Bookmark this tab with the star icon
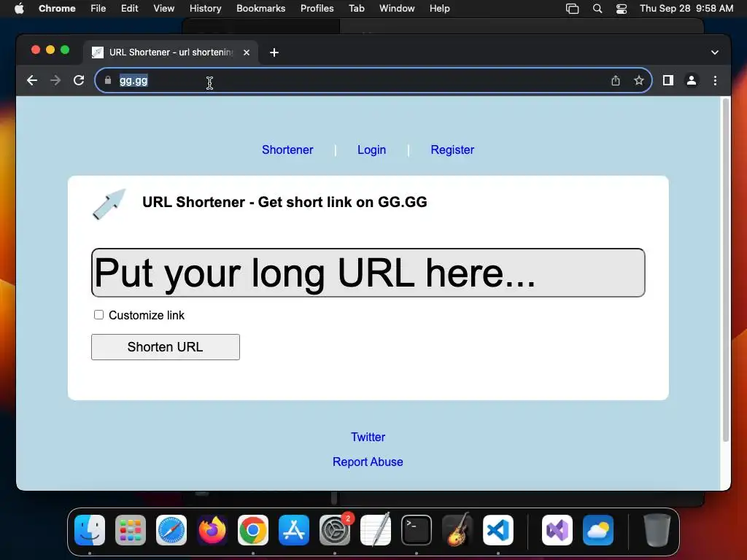Image resolution: width=747 pixels, height=560 pixels. pos(639,80)
